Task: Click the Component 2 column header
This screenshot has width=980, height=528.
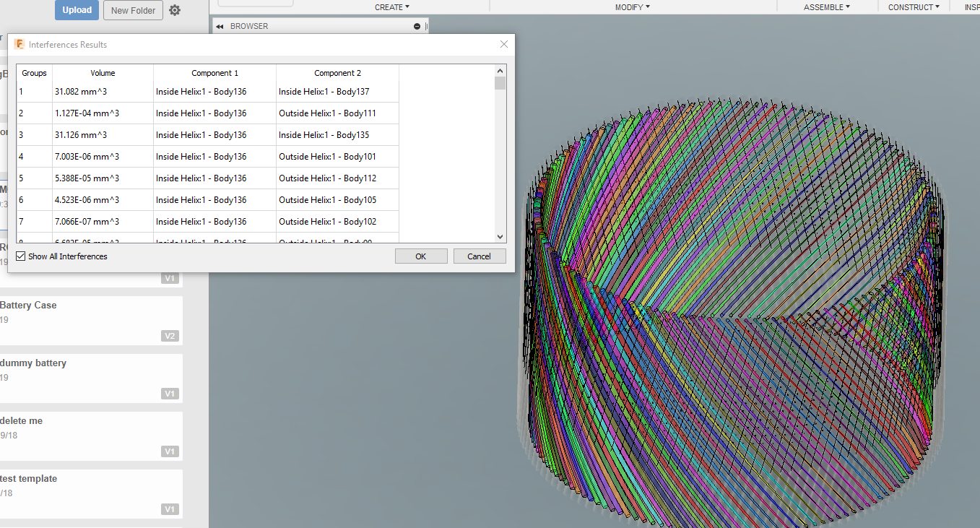Action: [338, 73]
